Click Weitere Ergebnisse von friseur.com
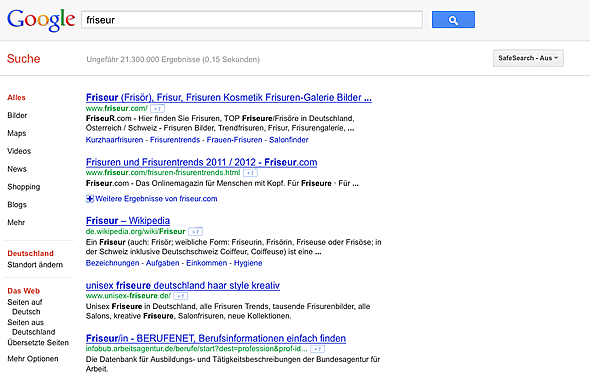The width and height of the screenshot is (590, 377). [x=156, y=199]
